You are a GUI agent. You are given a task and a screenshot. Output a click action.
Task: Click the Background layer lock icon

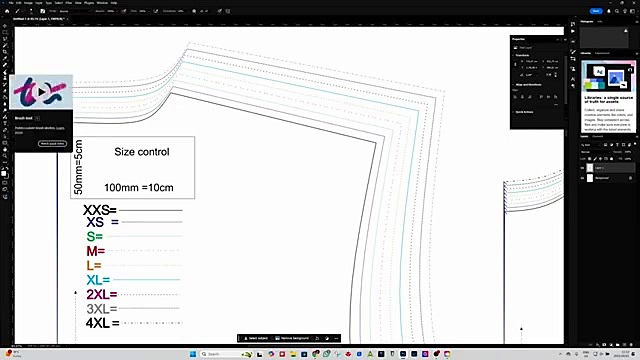click(631, 178)
